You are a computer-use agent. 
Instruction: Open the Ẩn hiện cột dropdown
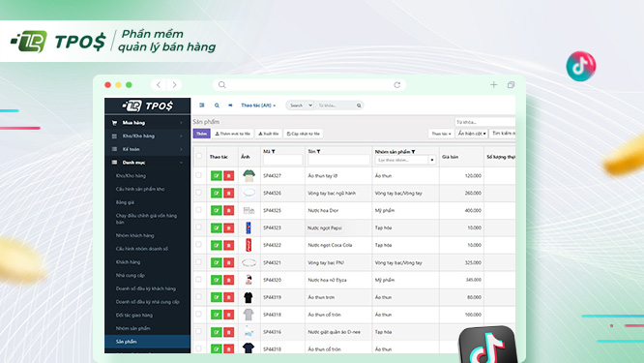coord(472,134)
